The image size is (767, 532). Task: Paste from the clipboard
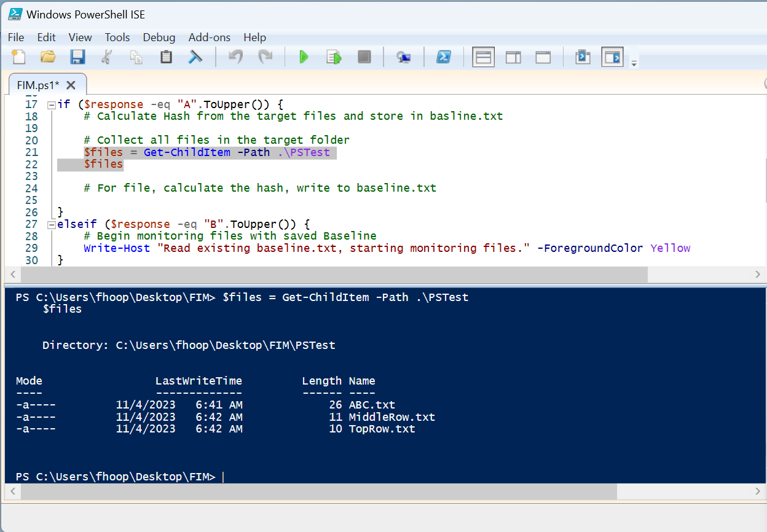click(x=166, y=57)
